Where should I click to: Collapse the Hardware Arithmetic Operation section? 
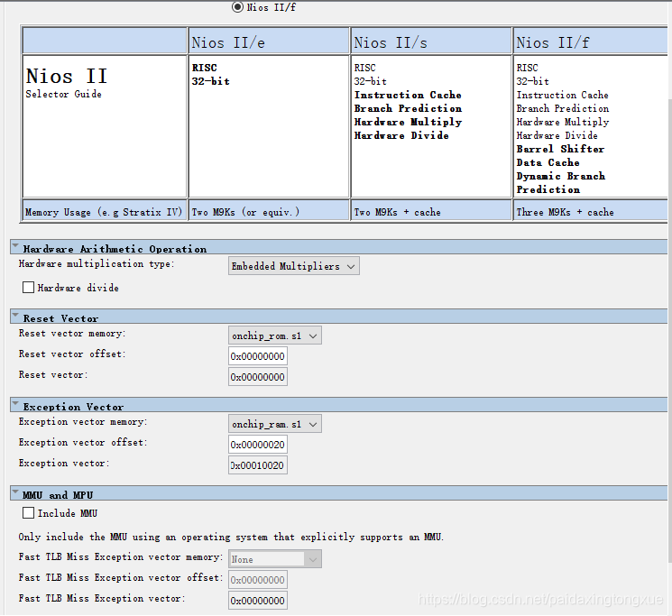pyautogui.click(x=15, y=246)
